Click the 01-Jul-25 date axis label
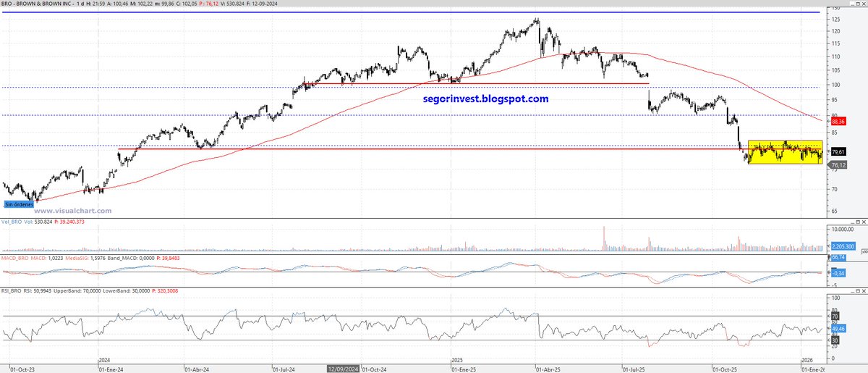The height and width of the screenshot is (373, 868). point(635,369)
